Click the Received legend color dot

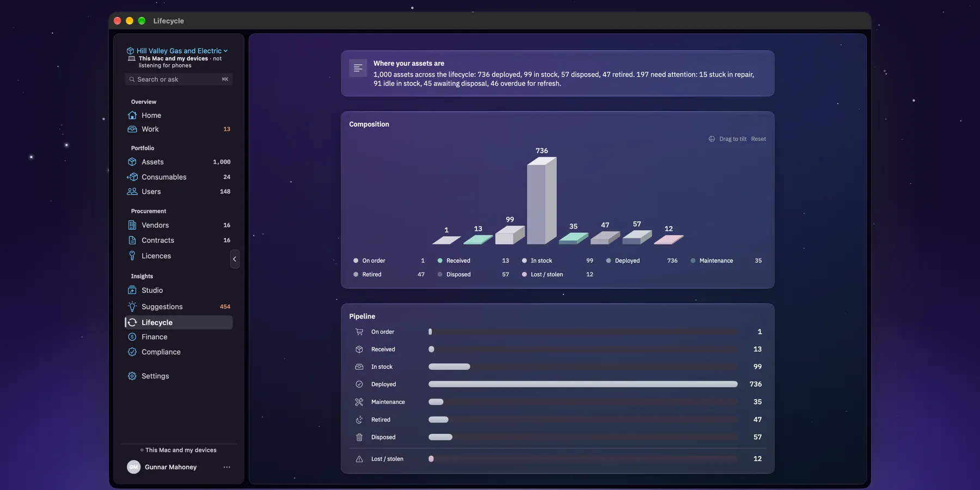pos(440,261)
